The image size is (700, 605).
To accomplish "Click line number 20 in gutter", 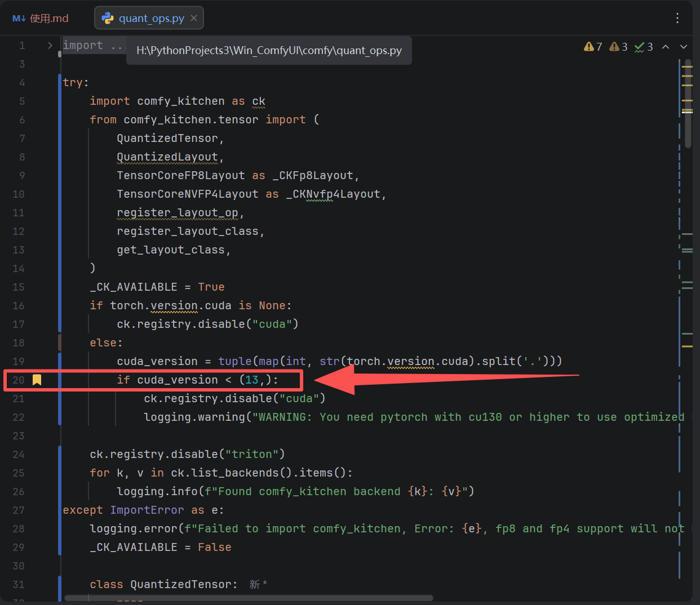I will pos(19,380).
